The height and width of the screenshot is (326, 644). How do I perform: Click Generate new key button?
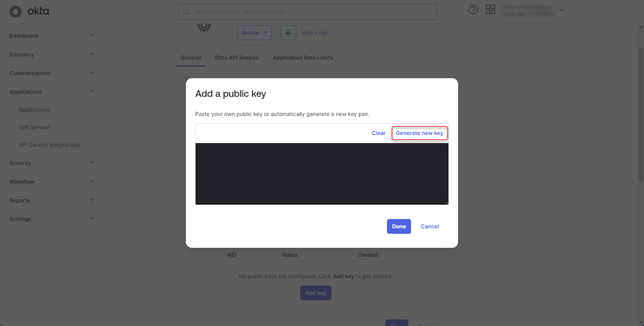419,133
